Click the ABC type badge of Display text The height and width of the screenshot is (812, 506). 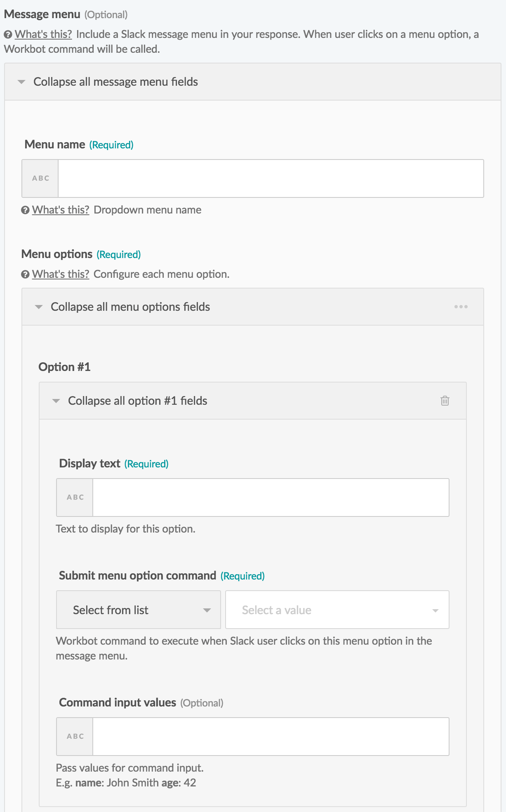tap(75, 498)
